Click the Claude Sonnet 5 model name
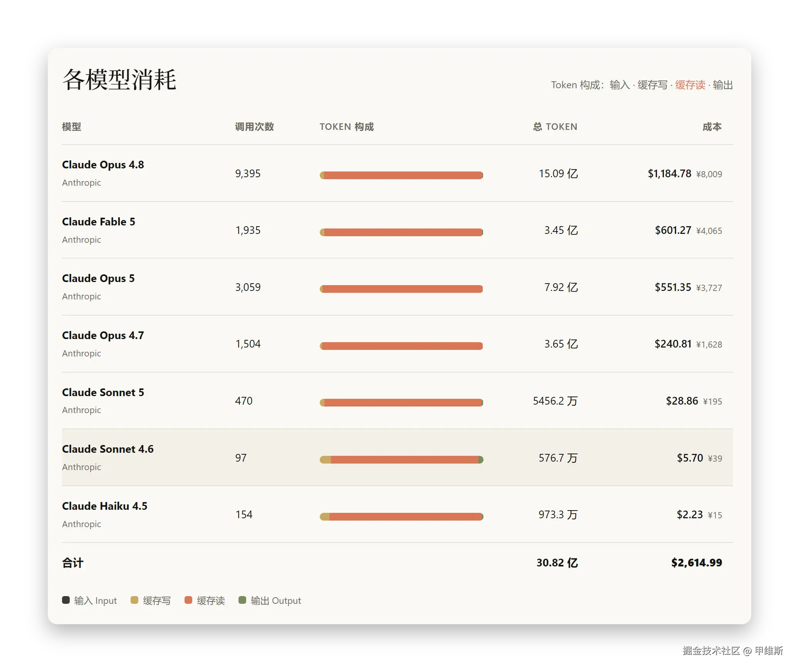The width and height of the screenshot is (799, 672). tap(103, 392)
